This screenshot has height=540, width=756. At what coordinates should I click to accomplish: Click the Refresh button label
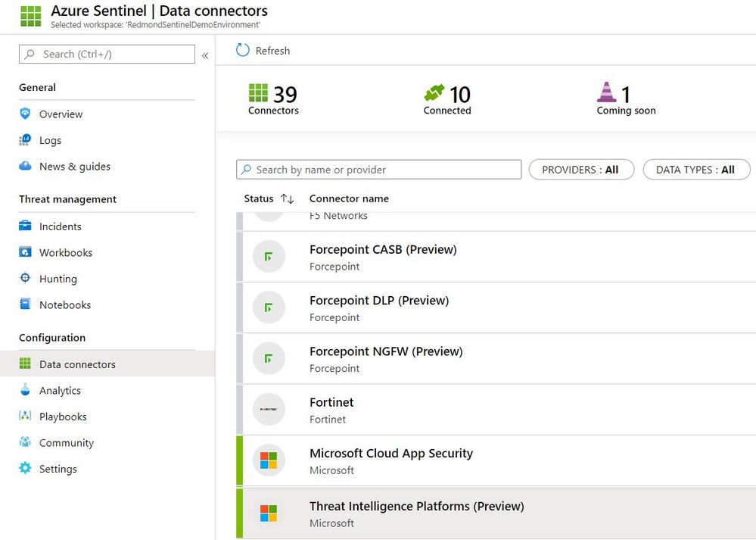[x=272, y=51]
